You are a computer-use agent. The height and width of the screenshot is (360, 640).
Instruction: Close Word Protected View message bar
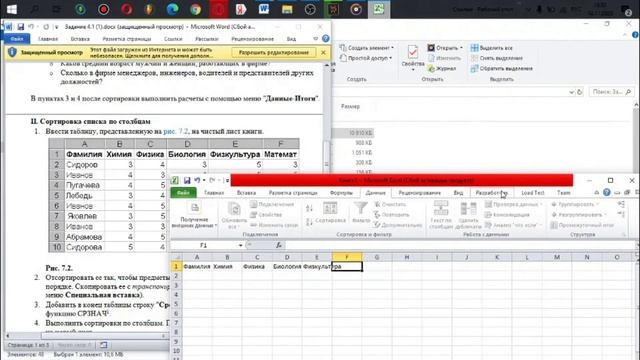point(323,53)
